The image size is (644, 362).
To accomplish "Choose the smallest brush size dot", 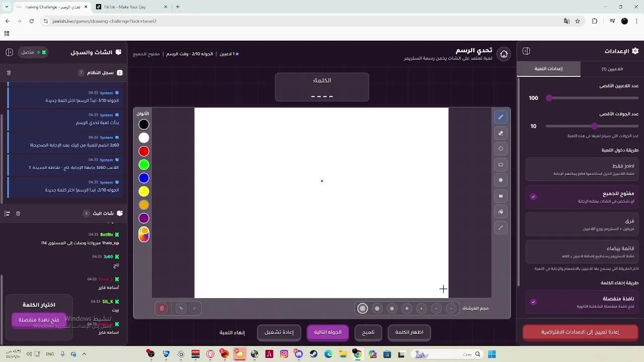I will tap(451, 309).
